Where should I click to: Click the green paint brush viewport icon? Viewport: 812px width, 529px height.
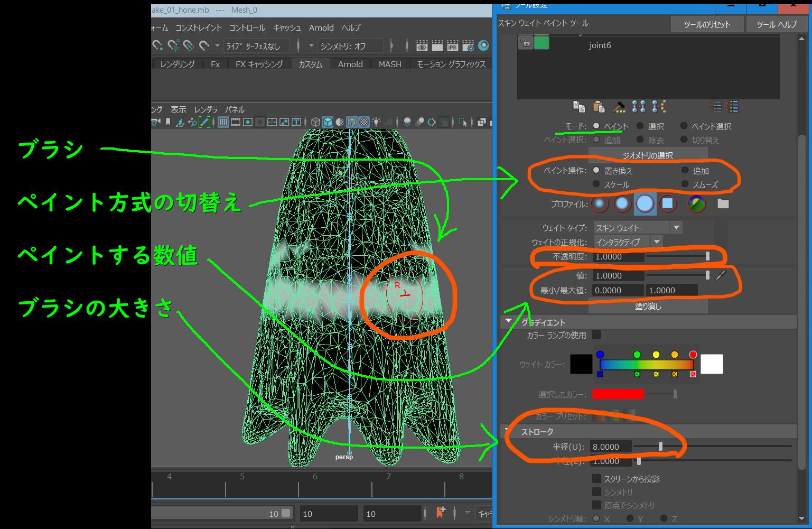[x=204, y=122]
